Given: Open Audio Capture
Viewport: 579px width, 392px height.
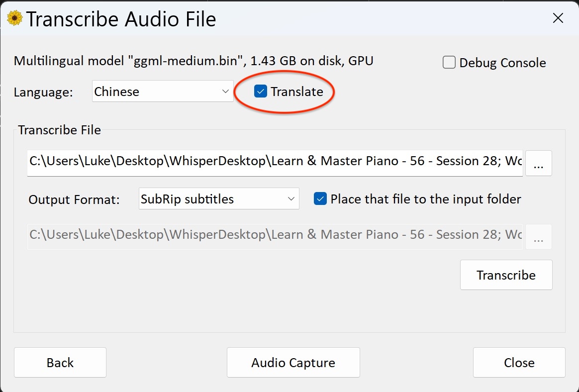Looking at the screenshot, I should click(293, 363).
